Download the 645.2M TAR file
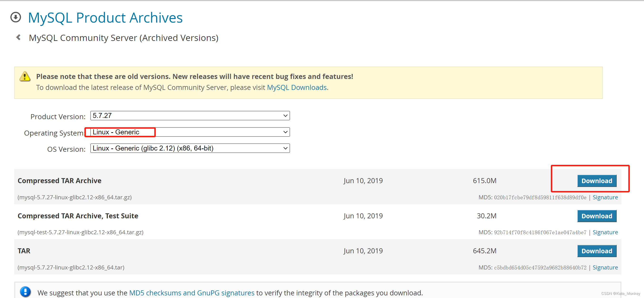 (x=596, y=251)
